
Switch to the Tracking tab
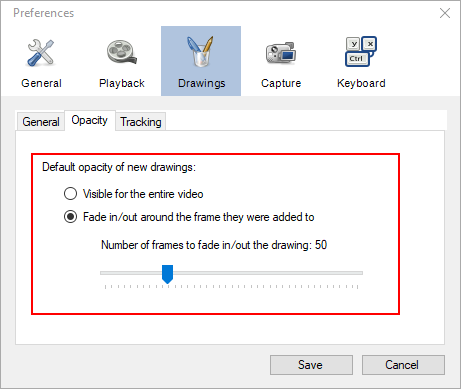[x=141, y=122]
